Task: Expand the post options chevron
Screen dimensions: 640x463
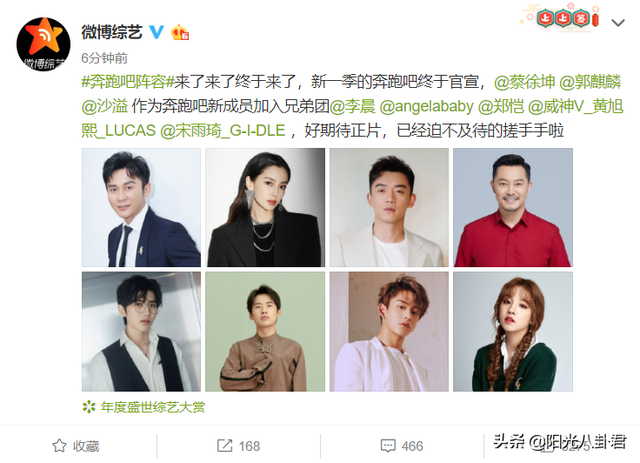Action: (618, 23)
